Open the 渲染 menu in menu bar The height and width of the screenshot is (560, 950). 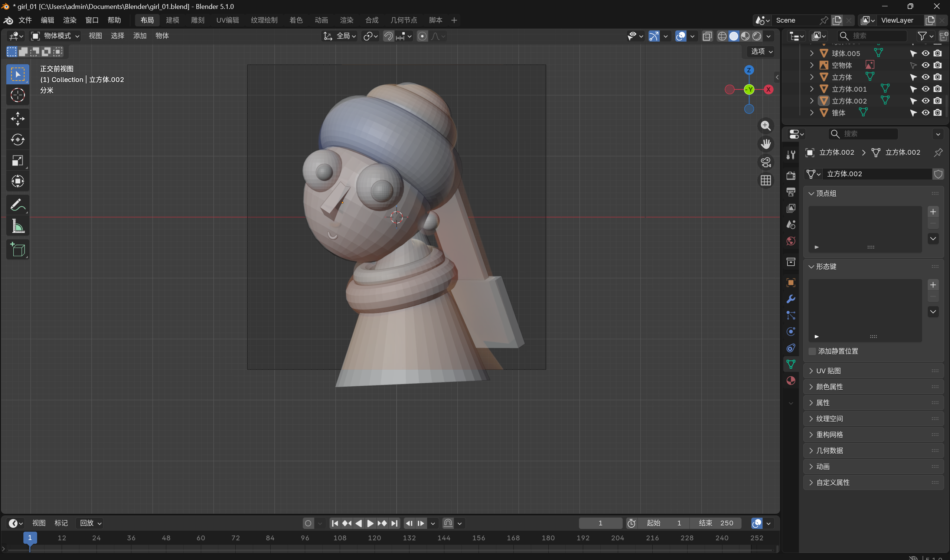[69, 20]
